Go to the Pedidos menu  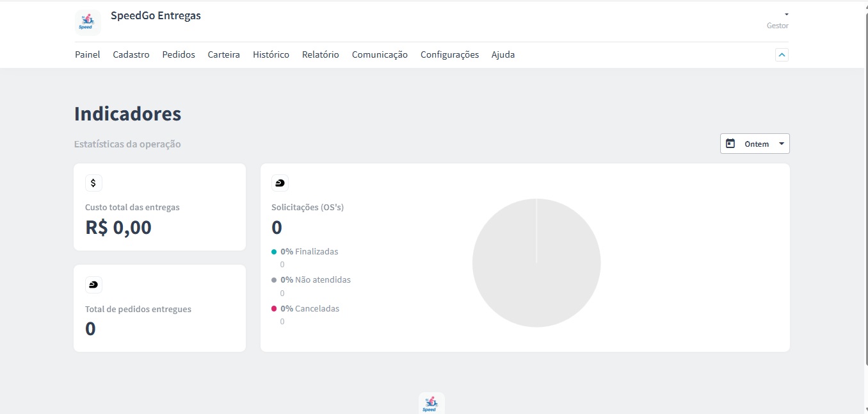pos(179,55)
